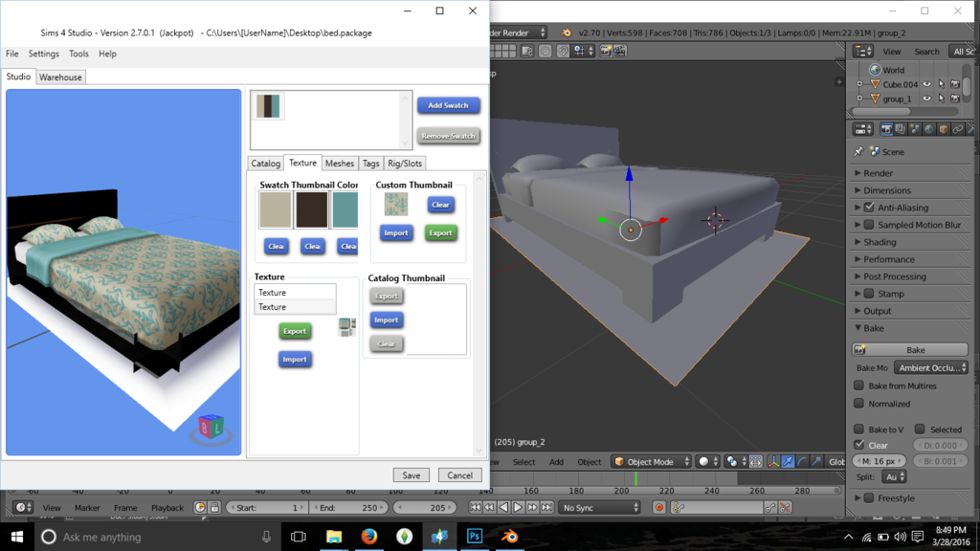
Task: Click the insert keyframes key icon
Action: [770, 508]
